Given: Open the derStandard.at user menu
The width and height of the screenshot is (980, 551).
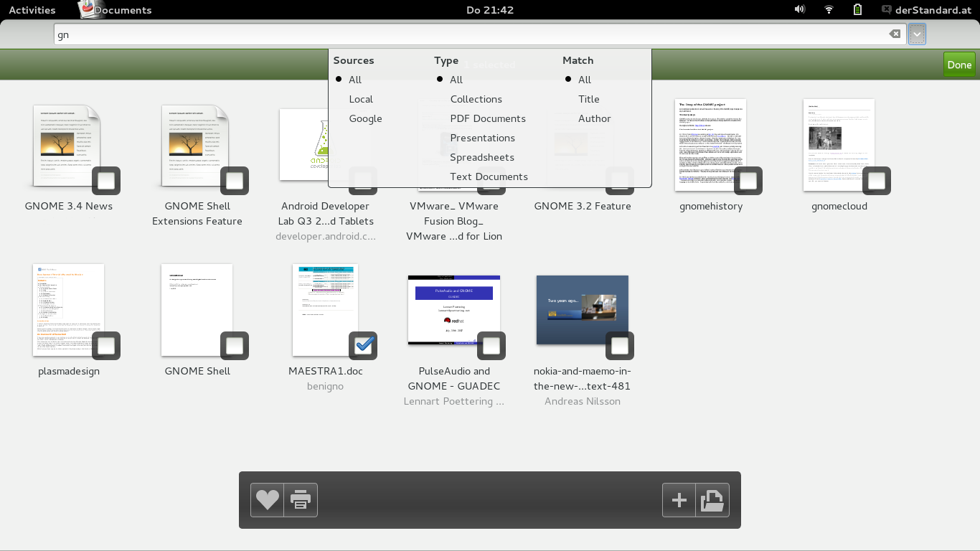Looking at the screenshot, I should click(926, 9).
